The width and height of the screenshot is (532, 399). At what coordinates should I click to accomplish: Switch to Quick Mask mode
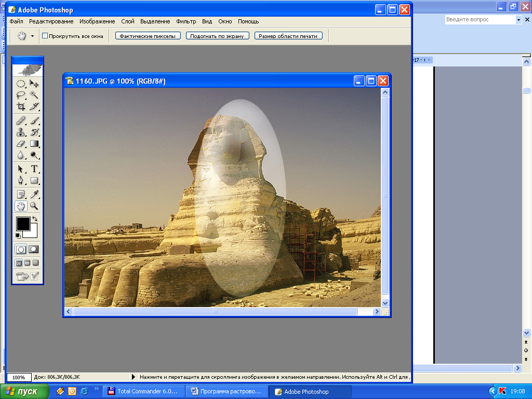click(x=34, y=249)
